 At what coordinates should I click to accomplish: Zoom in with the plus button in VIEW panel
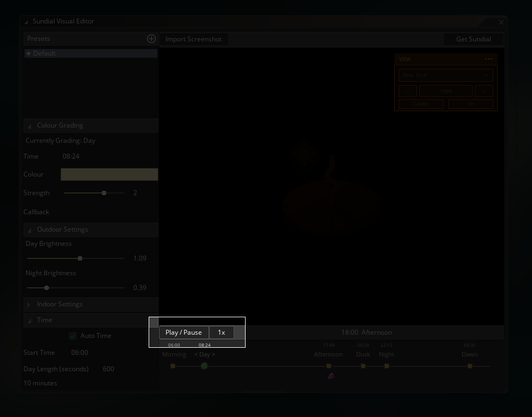(484, 92)
